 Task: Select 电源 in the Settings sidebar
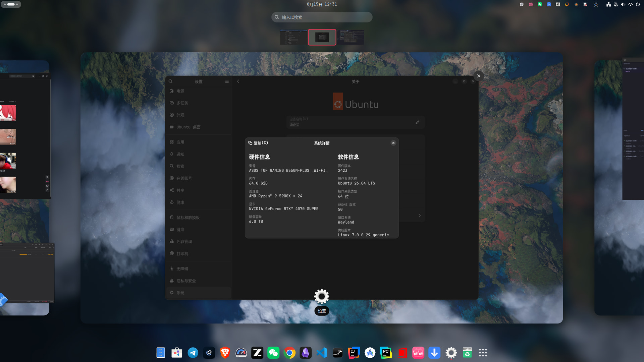click(x=199, y=91)
